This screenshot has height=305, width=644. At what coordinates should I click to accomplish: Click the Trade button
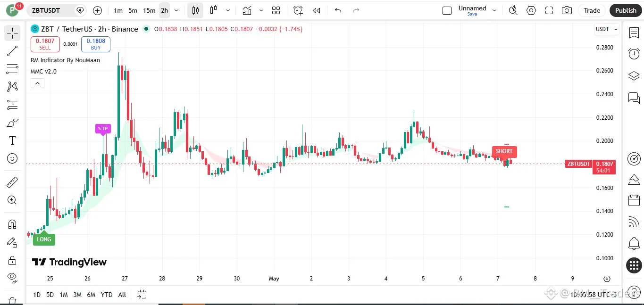592,10
